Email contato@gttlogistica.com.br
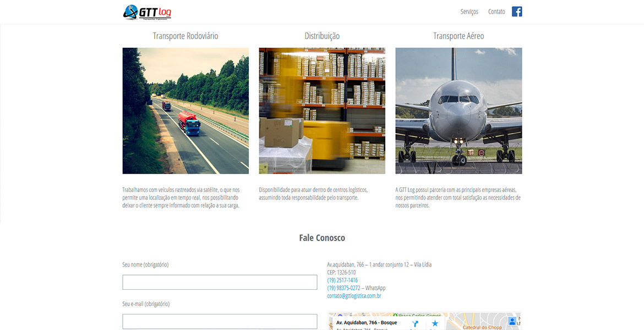Viewport: 644px width, 330px height. [x=354, y=295]
